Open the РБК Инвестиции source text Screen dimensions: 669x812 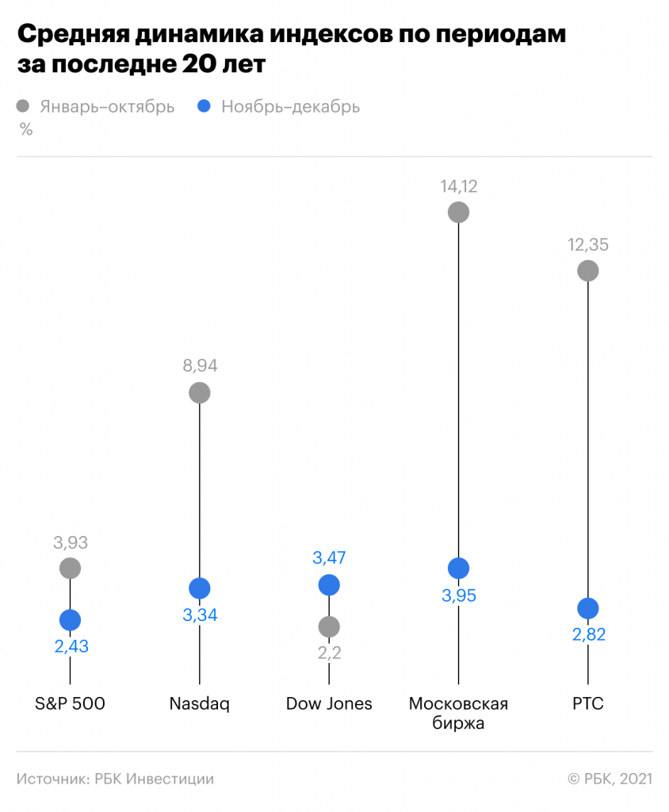click(x=115, y=779)
